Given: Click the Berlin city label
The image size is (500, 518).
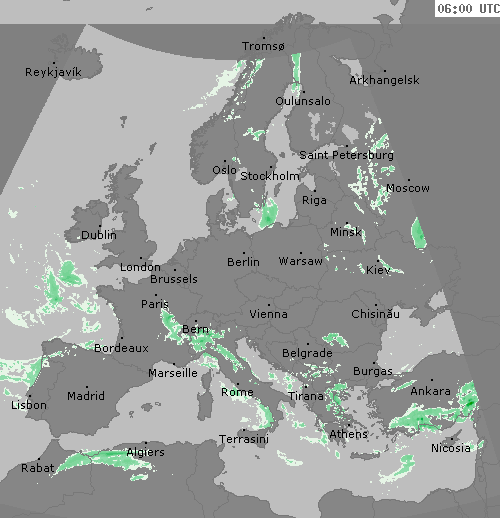Looking at the screenshot, I should point(243,262).
